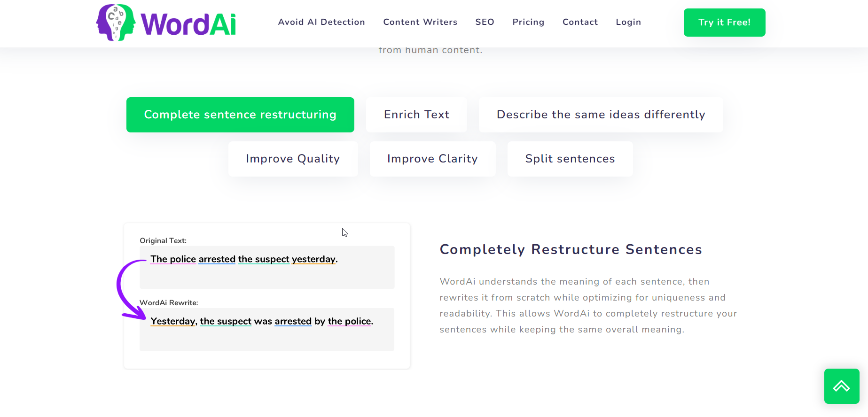The height and width of the screenshot is (417, 868).
Task: Select the Split sentences tab
Action: click(x=570, y=159)
